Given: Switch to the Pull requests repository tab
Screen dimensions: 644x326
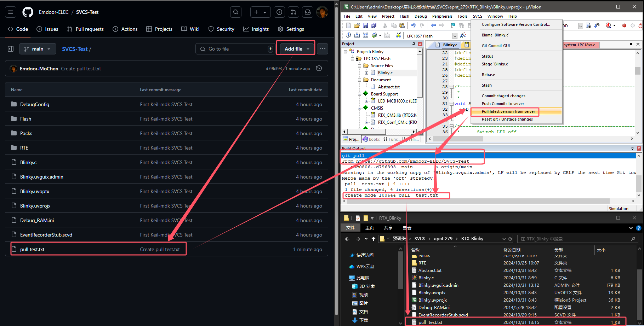Looking at the screenshot, I should 85,29.
